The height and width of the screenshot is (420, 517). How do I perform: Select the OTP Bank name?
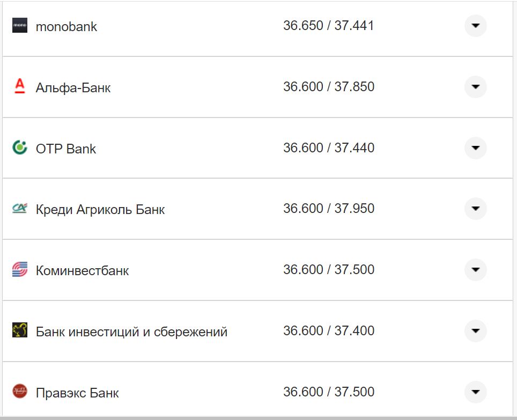coord(65,149)
